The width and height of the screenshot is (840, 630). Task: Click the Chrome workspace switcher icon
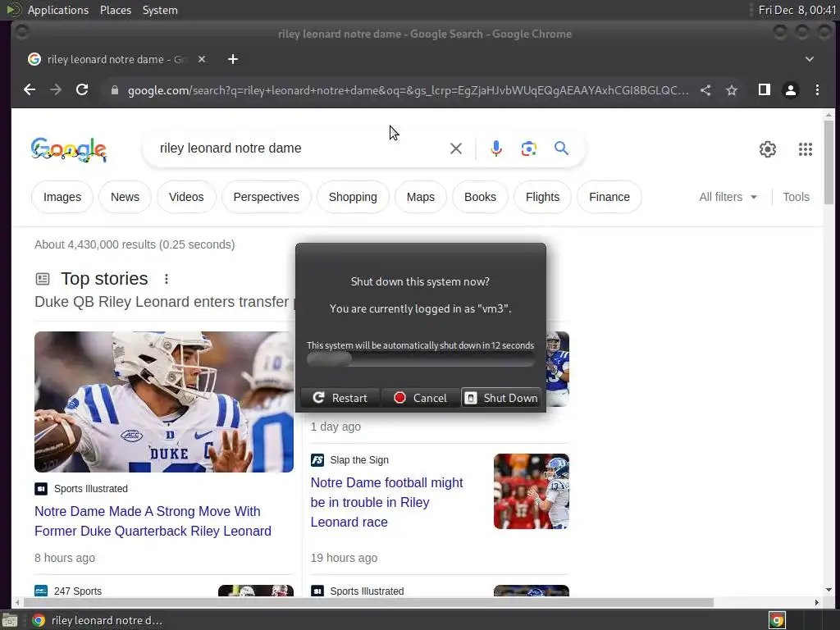[x=777, y=620]
